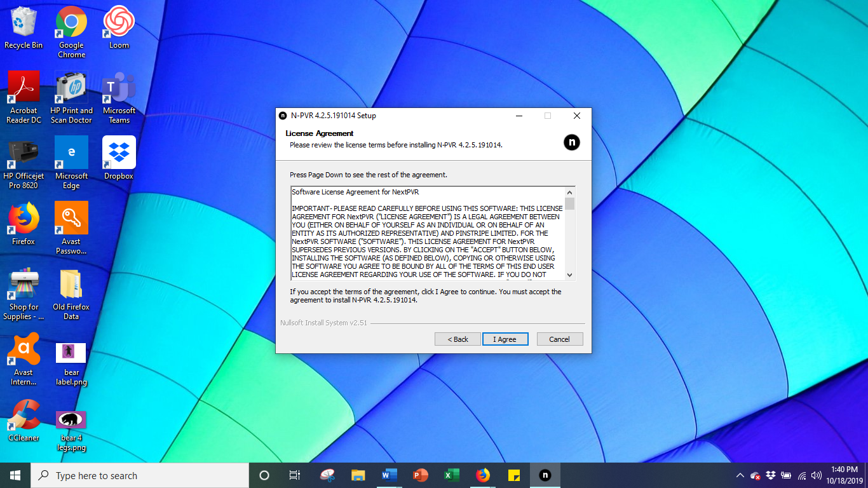Image resolution: width=868 pixels, height=488 pixels.
Task: Open HP Officejet Pro 8620 shortcut
Action: pyautogui.click(x=24, y=163)
